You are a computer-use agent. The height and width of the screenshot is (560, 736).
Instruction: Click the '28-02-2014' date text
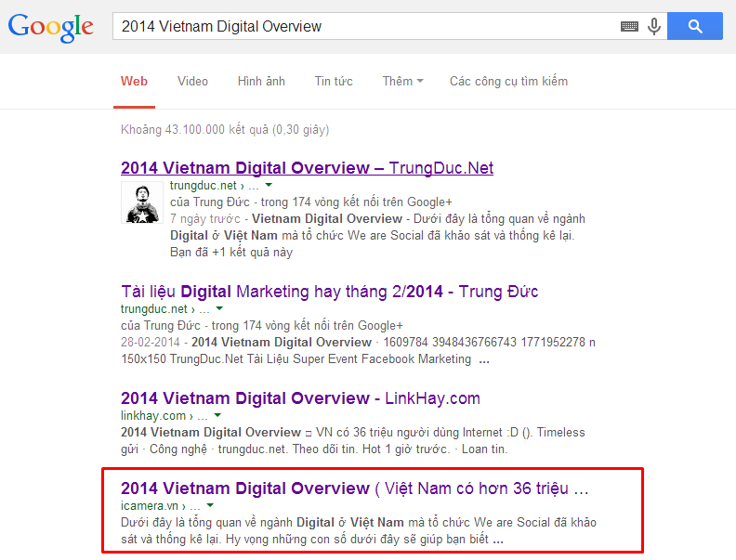(x=151, y=343)
